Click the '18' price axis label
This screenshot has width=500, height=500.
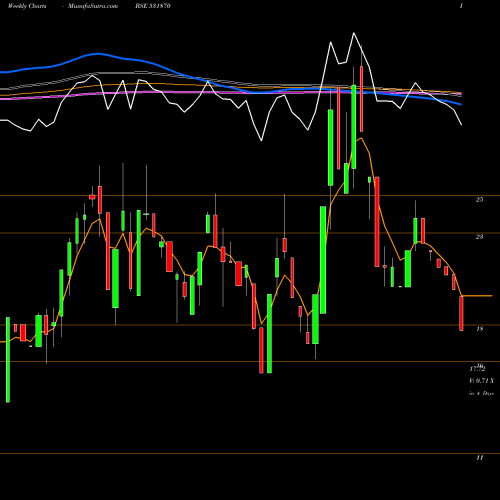click(x=480, y=329)
